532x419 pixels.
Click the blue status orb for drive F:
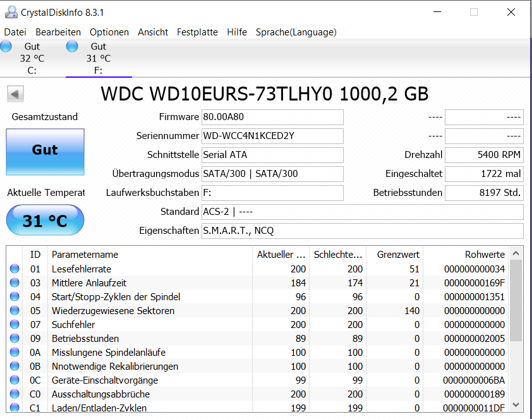(72, 46)
